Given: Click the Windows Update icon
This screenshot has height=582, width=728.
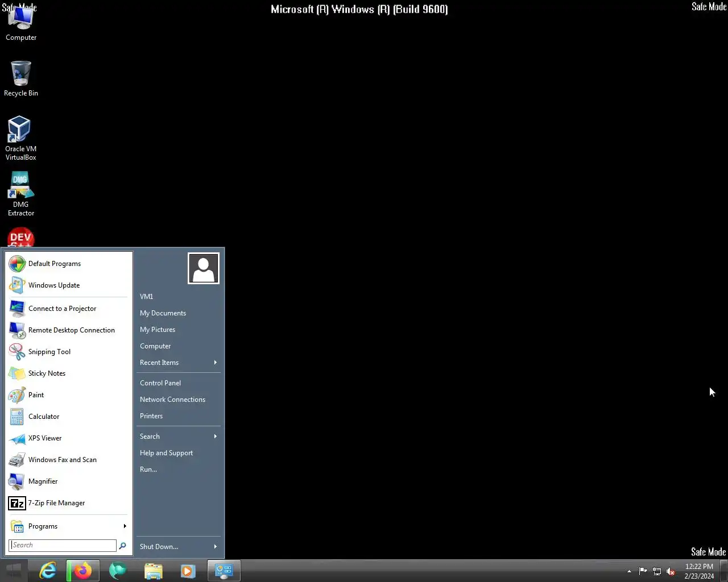Looking at the screenshot, I should pyautogui.click(x=17, y=285).
